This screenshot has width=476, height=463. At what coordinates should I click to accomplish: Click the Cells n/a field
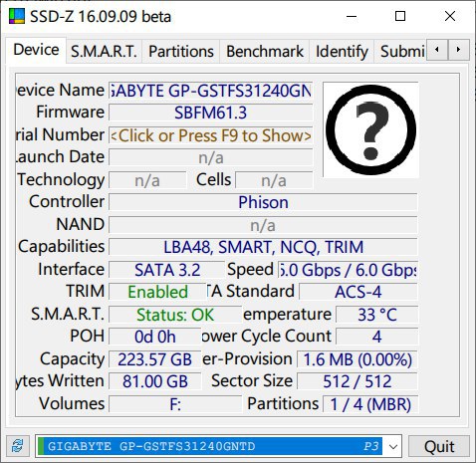274,180
